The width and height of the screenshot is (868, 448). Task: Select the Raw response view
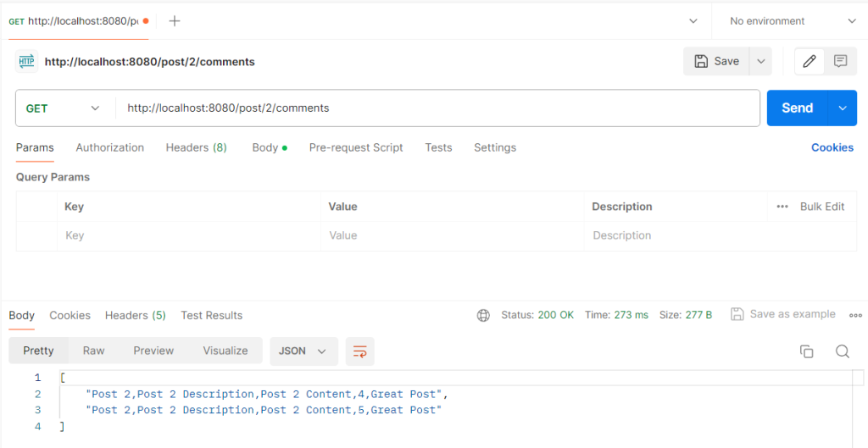93,351
